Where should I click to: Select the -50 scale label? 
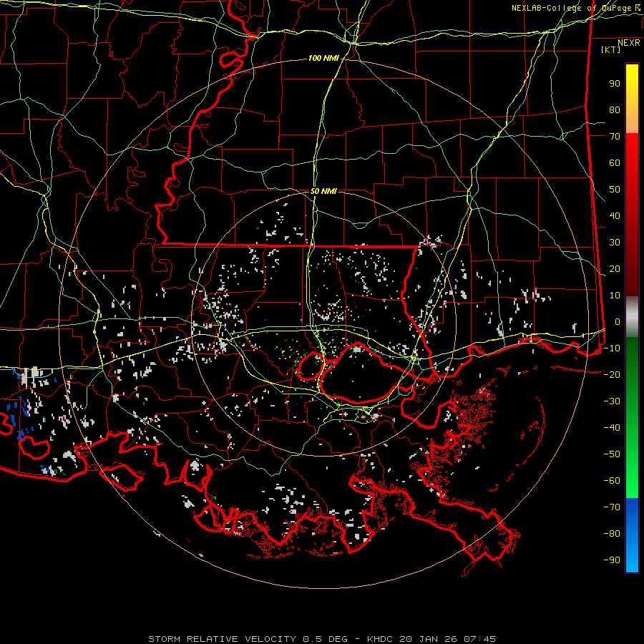612,454
